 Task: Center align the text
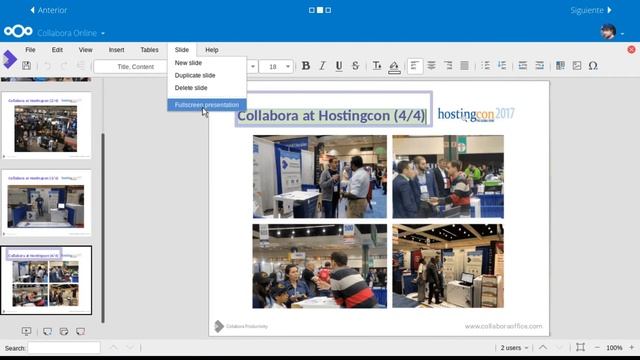(431, 66)
